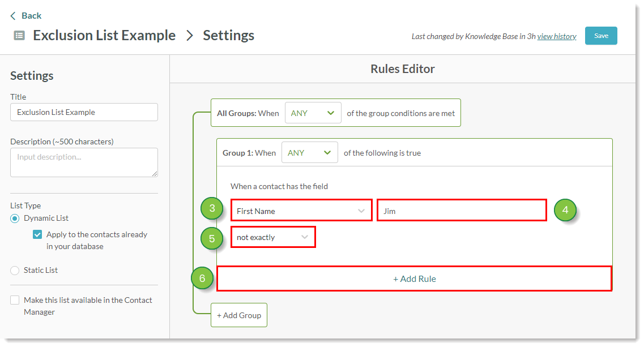Open the Group 1 ANY dropdown

309,153
